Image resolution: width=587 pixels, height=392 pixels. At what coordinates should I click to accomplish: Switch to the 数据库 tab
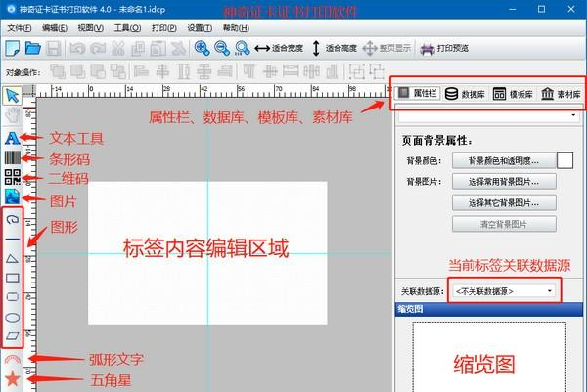click(x=466, y=94)
